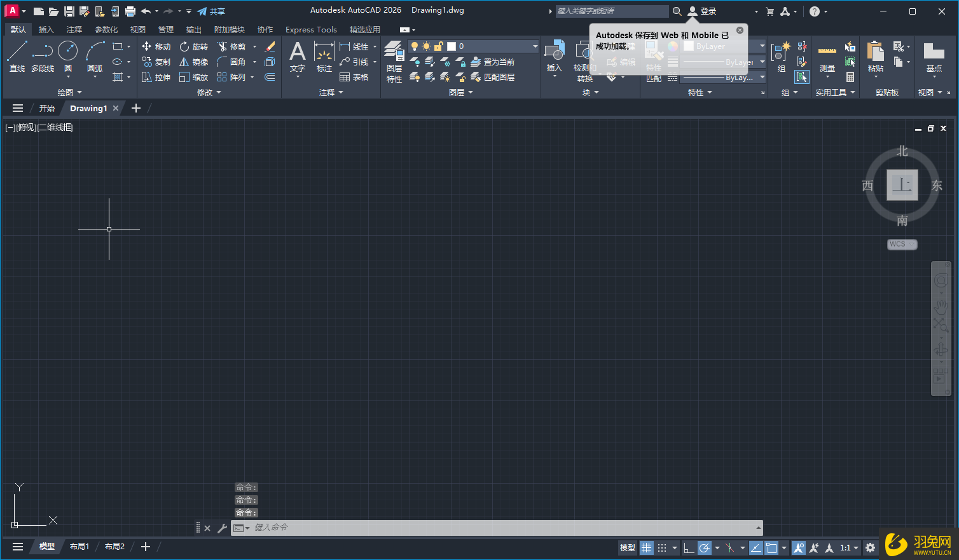The width and height of the screenshot is (959, 560).
Task: Toggle polar tracking in the status bar
Action: [x=704, y=547]
